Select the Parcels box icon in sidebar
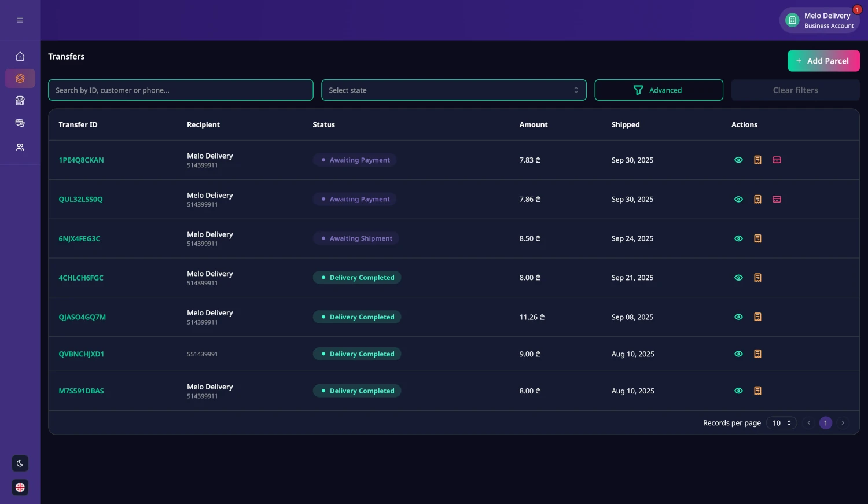The height and width of the screenshot is (504, 868). [20, 78]
